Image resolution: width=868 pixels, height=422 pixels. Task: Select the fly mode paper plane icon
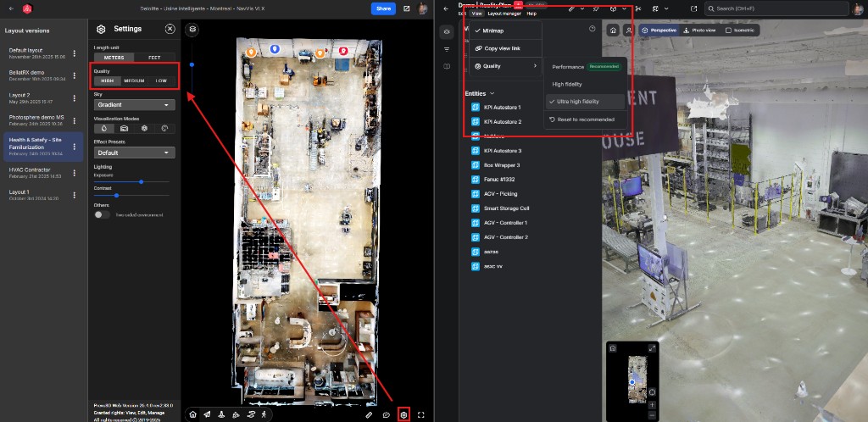[x=207, y=414]
